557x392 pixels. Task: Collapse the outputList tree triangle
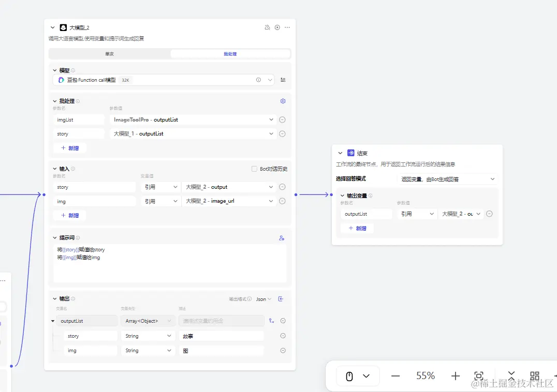[53, 321]
